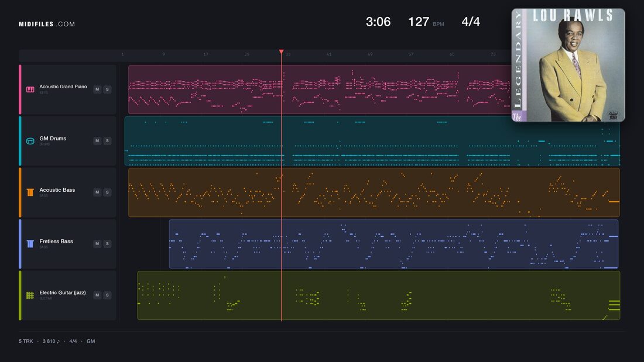Image resolution: width=644 pixels, height=362 pixels.
Task: Solo the Electric Guitar (jazz) track
Action: tap(107, 295)
